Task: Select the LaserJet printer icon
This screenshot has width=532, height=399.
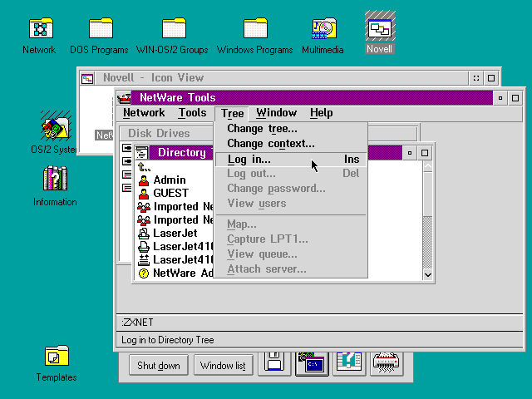Action: [x=144, y=234]
